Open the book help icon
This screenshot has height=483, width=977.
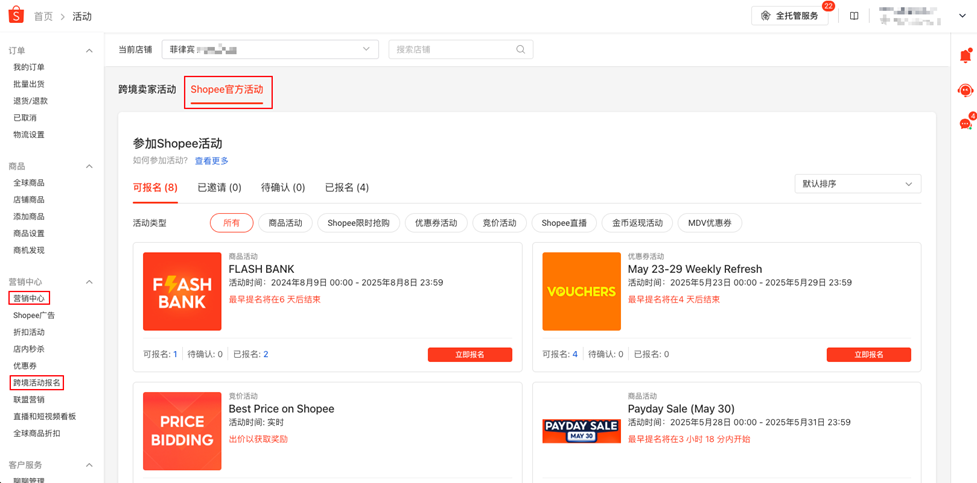(854, 16)
